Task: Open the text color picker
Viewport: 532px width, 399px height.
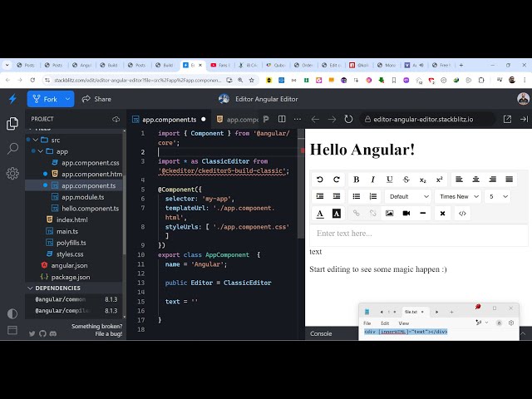Action: click(x=320, y=214)
